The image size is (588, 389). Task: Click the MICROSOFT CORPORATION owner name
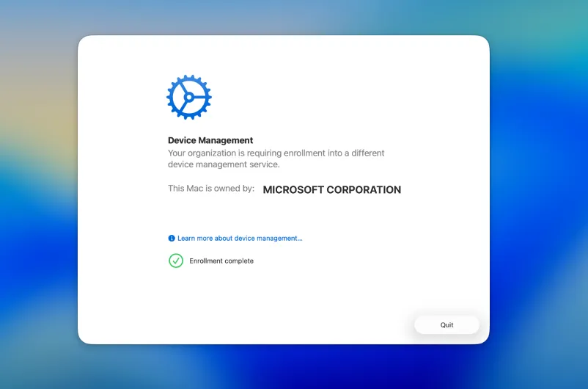click(x=332, y=189)
